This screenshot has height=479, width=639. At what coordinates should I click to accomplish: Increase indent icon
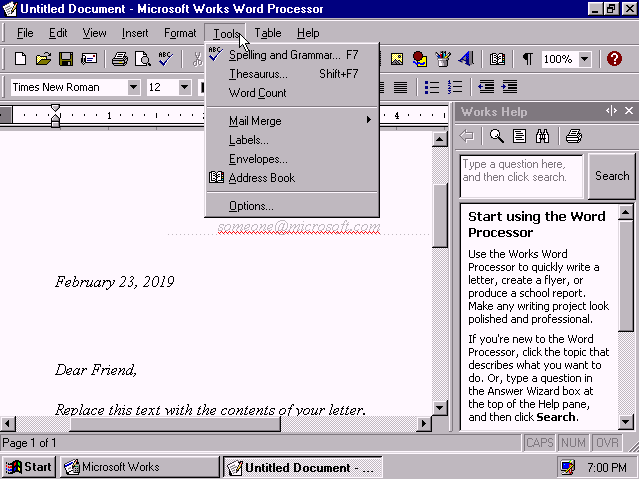pyautogui.click(x=509, y=87)
